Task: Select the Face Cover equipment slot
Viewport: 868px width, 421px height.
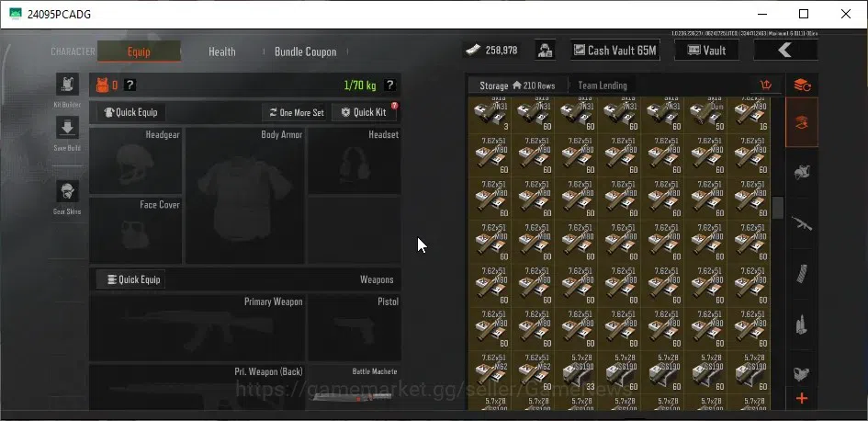Action: coord(136,231)
